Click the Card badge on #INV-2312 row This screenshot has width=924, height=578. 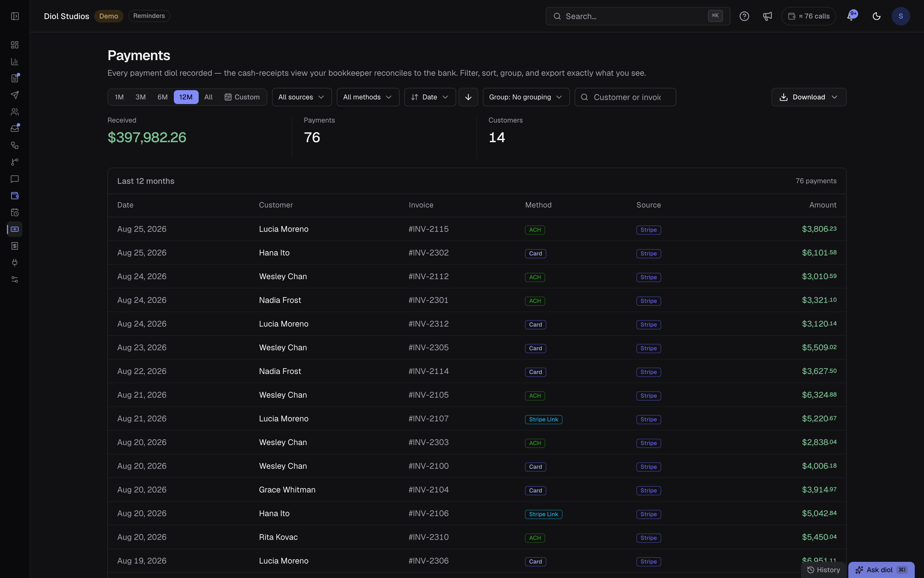click(x=535, y=325)
